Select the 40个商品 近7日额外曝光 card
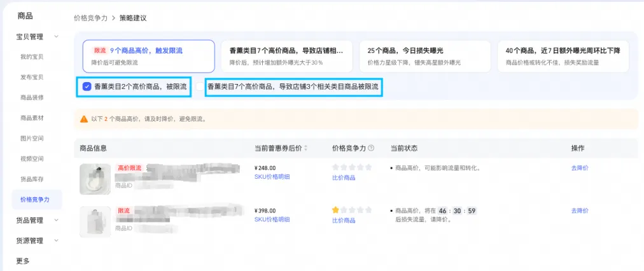Screen dimensions: 644x271 pos(563,56)
